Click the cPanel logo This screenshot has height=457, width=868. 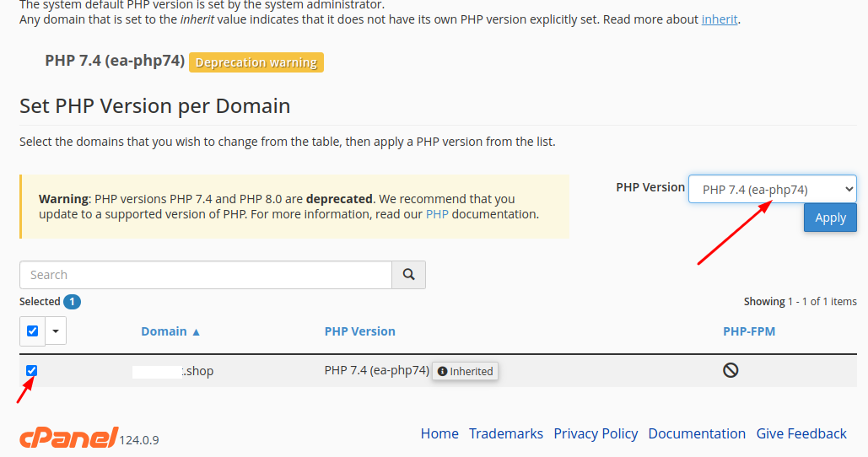click(x=68, y=437)
